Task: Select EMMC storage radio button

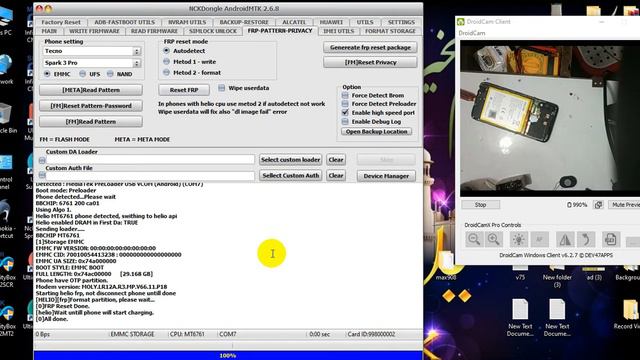Action: [x=47, y=74]
